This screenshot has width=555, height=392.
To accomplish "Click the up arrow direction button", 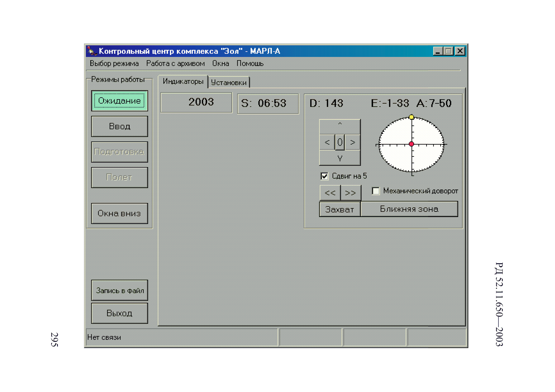I will point(340,127).
